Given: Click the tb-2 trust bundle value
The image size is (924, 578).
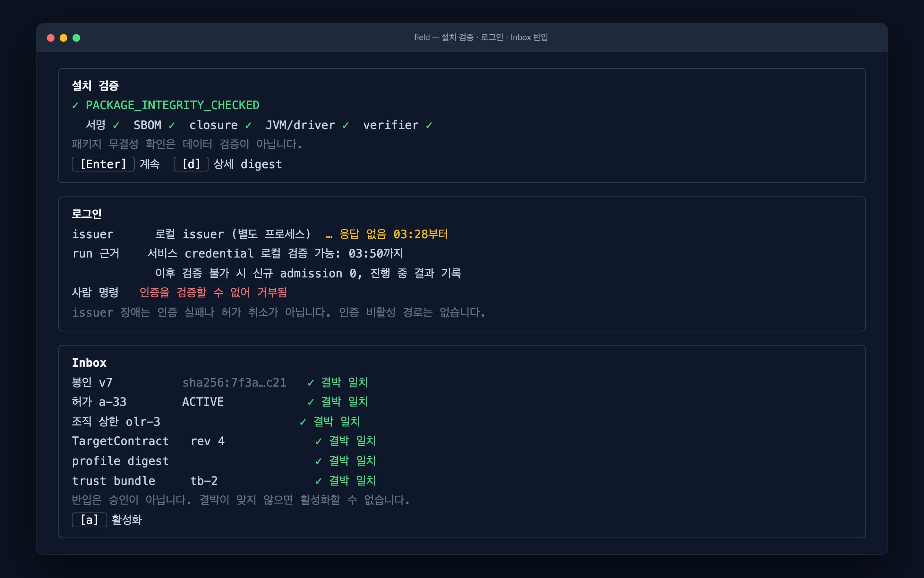Looking at the screenshot, I should [x=204, y=481].
